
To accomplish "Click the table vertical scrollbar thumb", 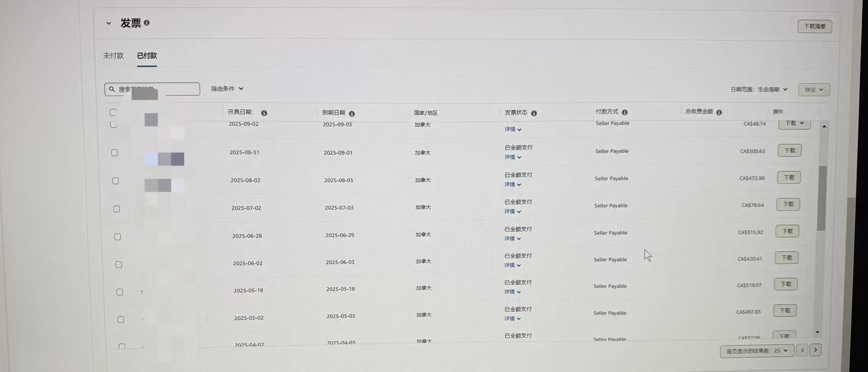I will (x=822, y=198).
